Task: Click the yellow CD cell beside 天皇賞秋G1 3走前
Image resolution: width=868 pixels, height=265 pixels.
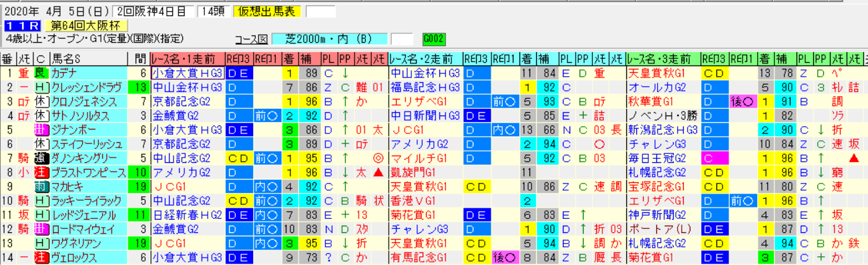Action: (716, 73)
